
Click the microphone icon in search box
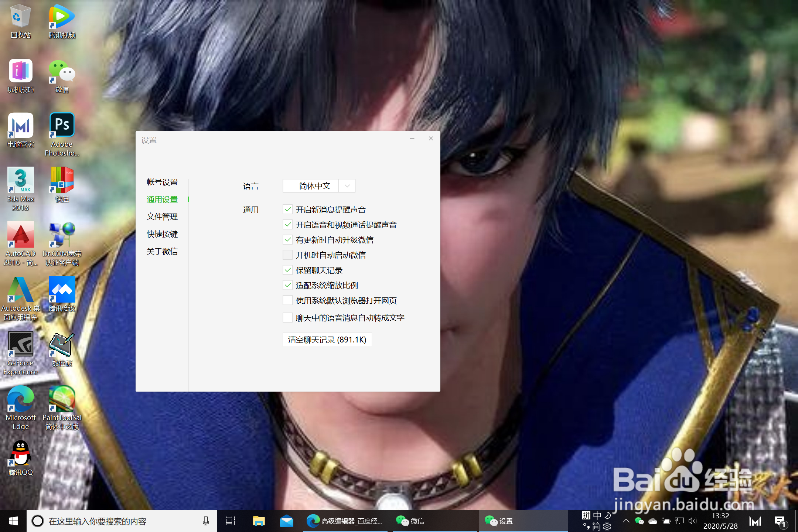coord(206,521)
